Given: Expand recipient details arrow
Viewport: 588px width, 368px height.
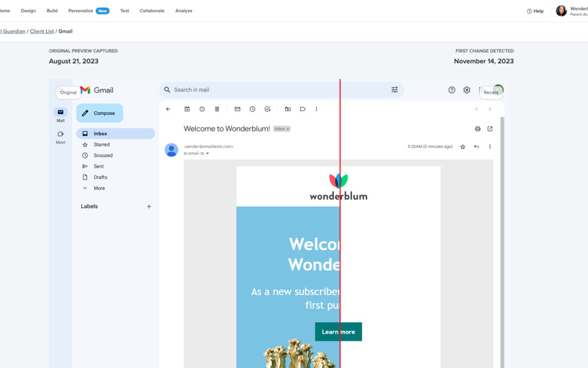Looking at the screenshot, I should (207, 154).
